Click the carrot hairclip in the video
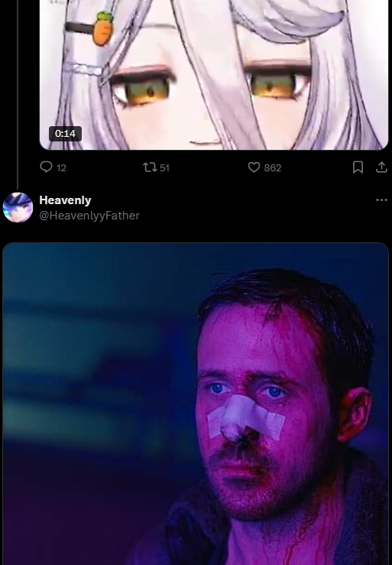This screenshot has height=565, width=392. point(103,28)
